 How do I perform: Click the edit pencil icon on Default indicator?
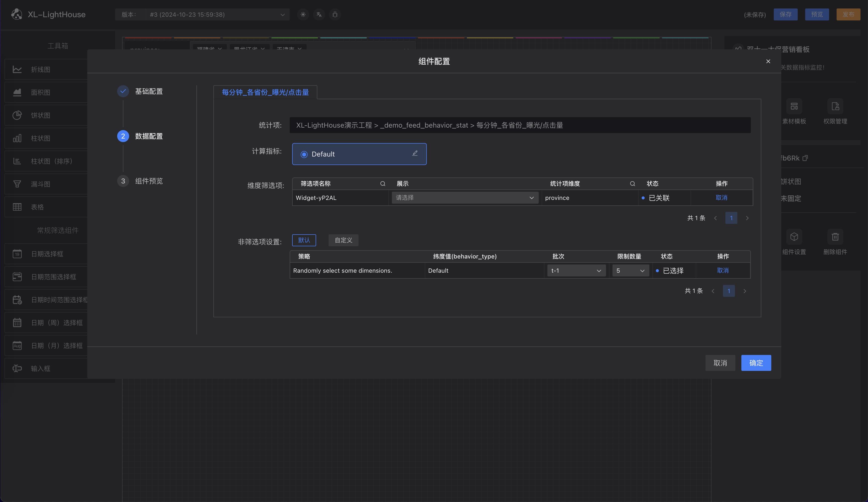click(x=415, y=153)
